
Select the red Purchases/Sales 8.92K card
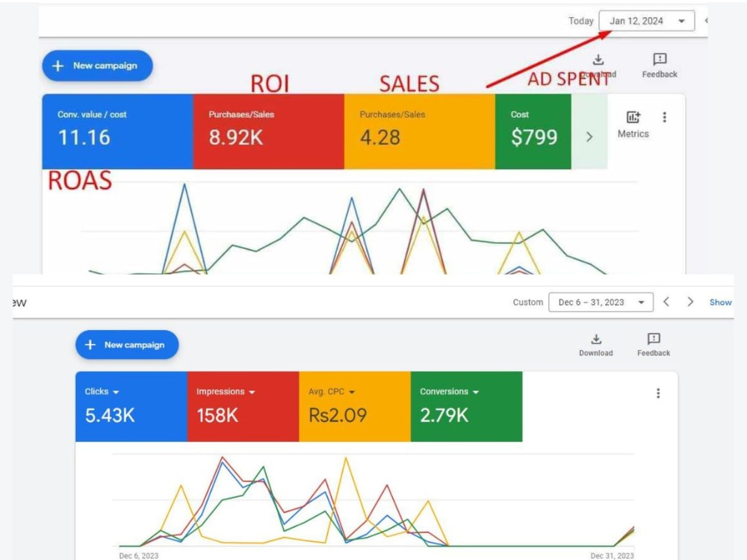click(269, 131)
